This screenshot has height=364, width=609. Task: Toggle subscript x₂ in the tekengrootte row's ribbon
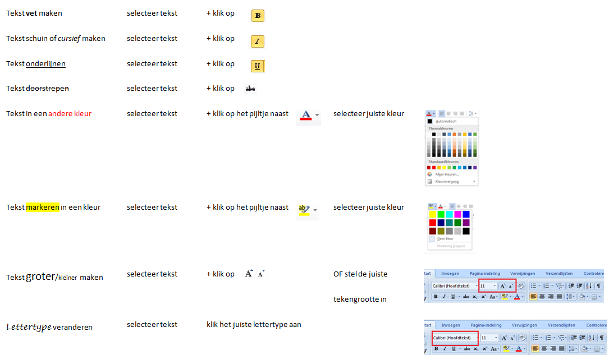point(475,297)
